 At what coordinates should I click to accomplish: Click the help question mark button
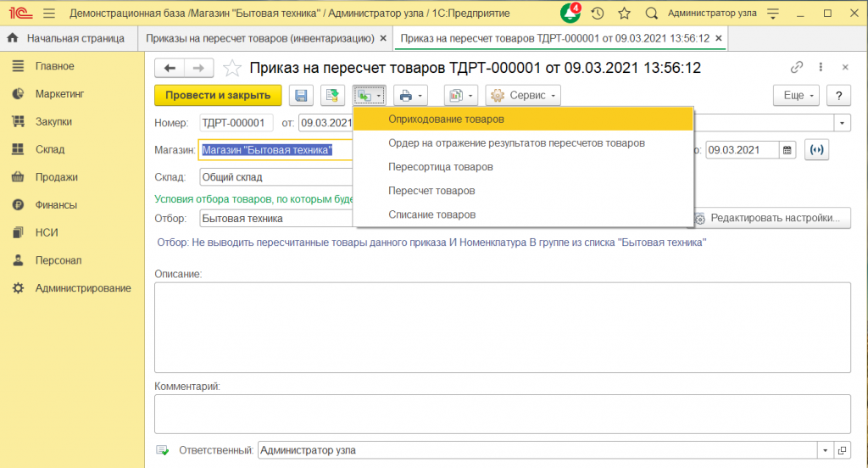pyautogui.click(x=838, y=95)
